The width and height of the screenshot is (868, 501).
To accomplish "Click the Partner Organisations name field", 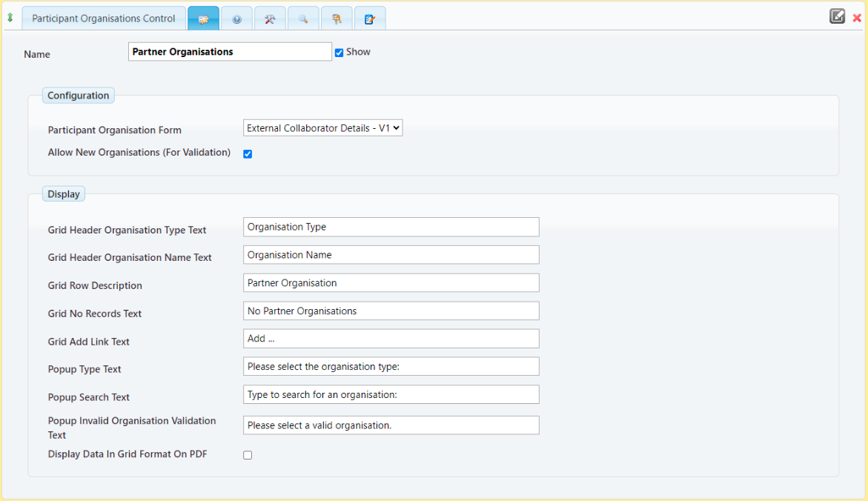I will 230,52.
